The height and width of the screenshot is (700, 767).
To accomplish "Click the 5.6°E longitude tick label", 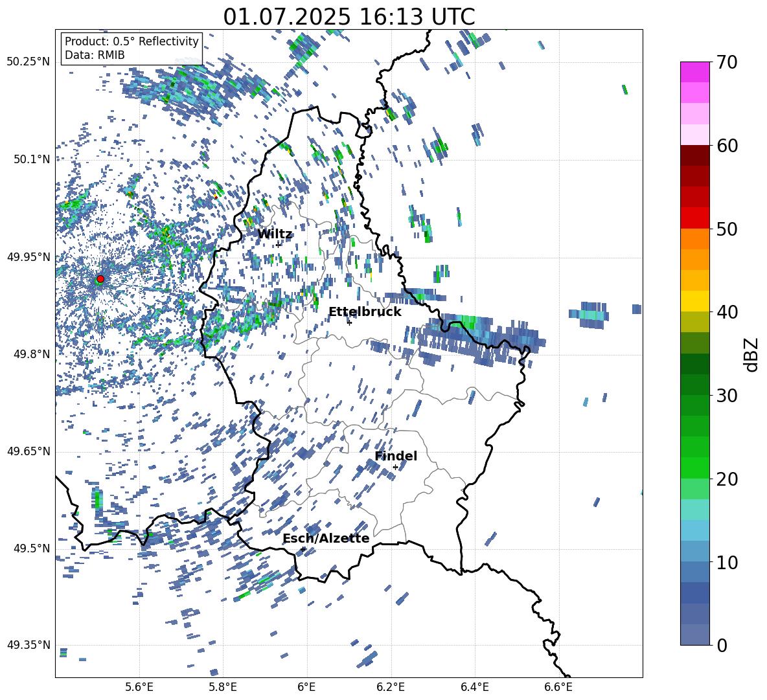I will point(139,687).
